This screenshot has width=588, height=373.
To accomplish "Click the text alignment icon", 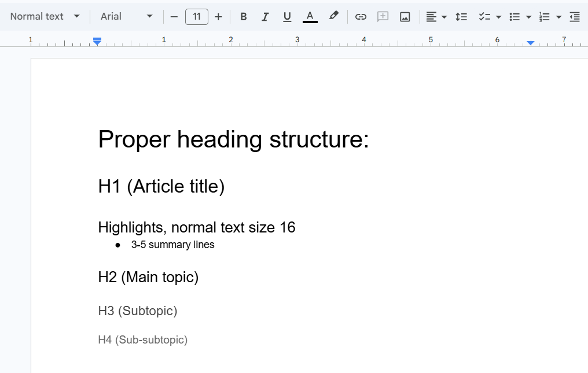I will tap(431, 17).
